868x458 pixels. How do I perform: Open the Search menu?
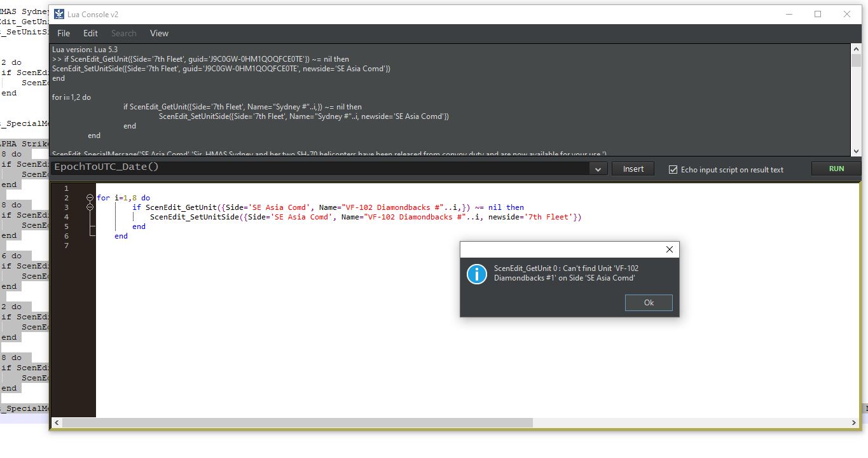click(x=124, y=33)
